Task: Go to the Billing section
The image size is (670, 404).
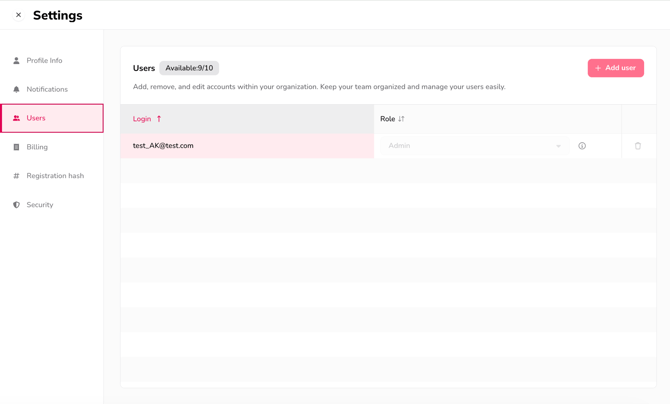Action: click(52, 147)
